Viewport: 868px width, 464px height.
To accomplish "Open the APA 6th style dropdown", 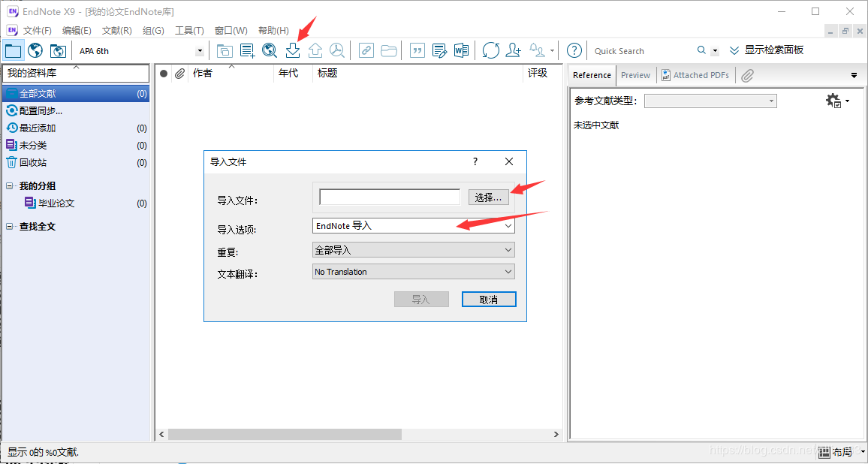I will pyautogui.click(x=199, y=50).
